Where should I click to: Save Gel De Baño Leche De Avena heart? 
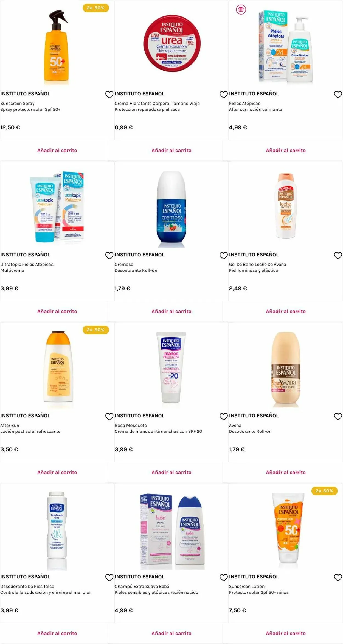pyautogui.click(x=338, y=256)
